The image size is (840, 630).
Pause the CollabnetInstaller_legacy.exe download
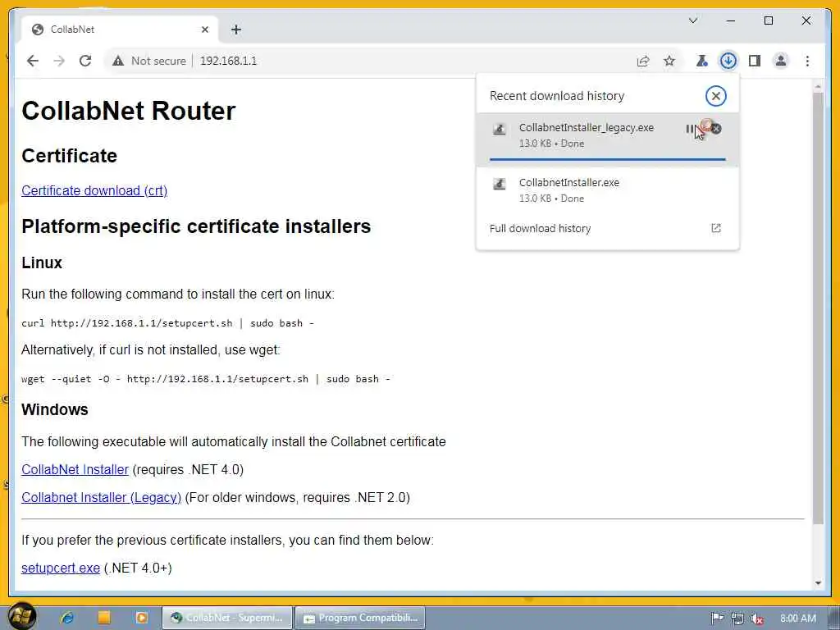tap(690, 129)
